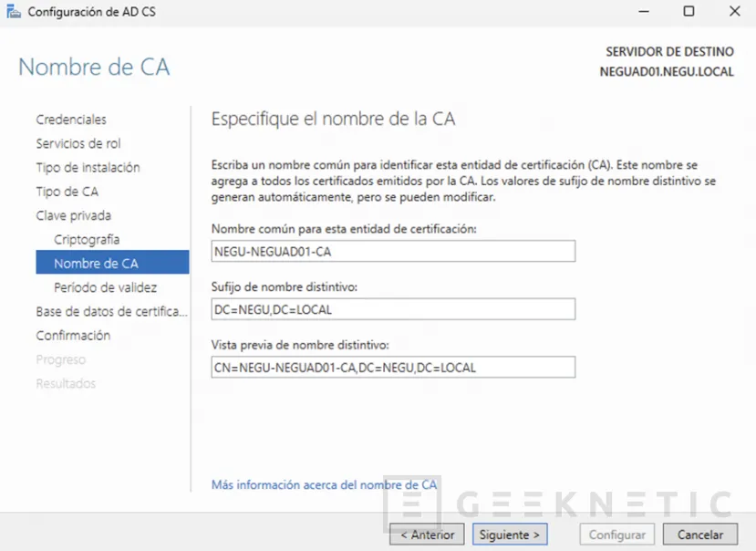Click the AD CS application icon in the title bar

pos(13,12)
